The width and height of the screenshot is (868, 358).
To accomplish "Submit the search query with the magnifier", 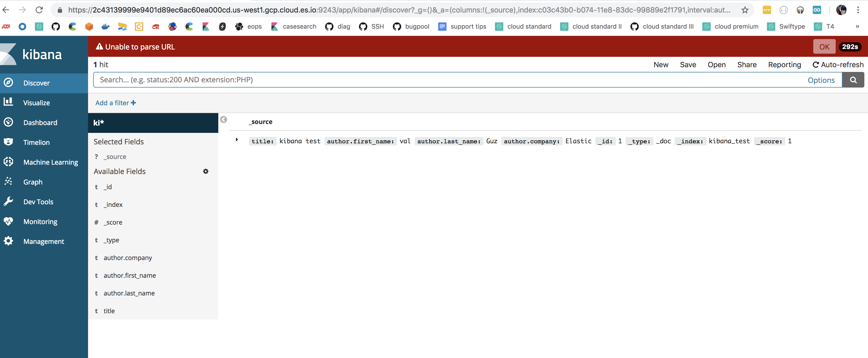I will (853, 80).
